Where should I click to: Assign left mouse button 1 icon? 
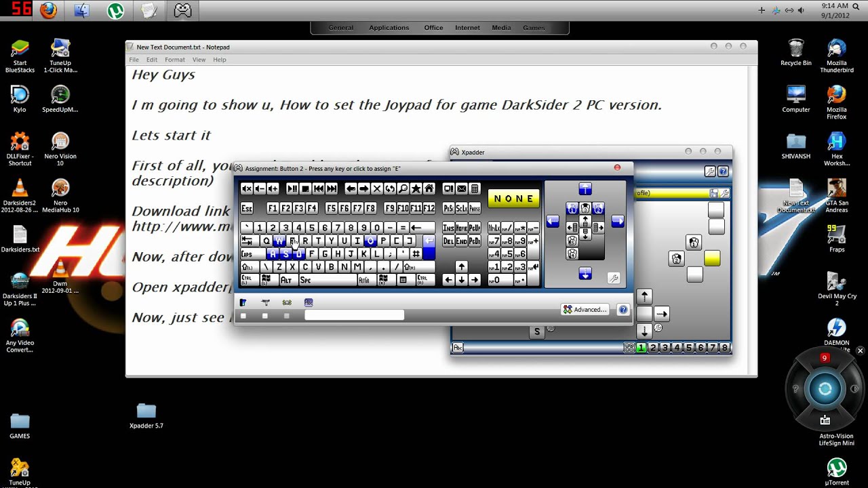click(x=572, y=208)
